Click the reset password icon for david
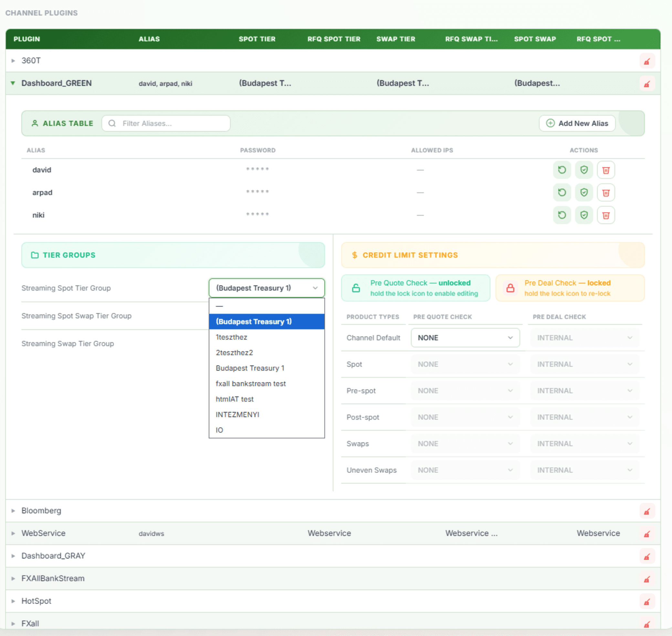Screen dimensions: 672x636 pyautogui.click(x=562, y=170)
